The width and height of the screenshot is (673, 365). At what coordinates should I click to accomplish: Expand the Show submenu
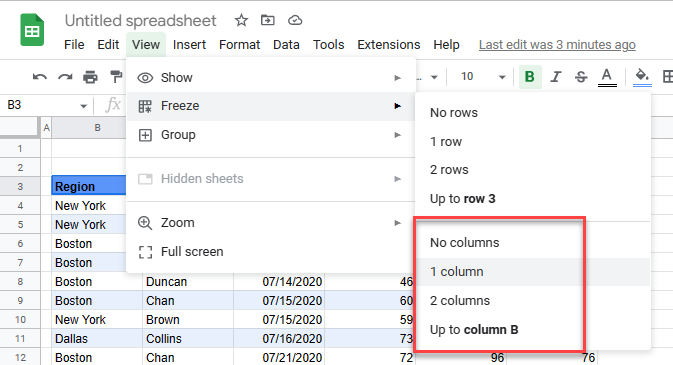[x=271, y=78]
